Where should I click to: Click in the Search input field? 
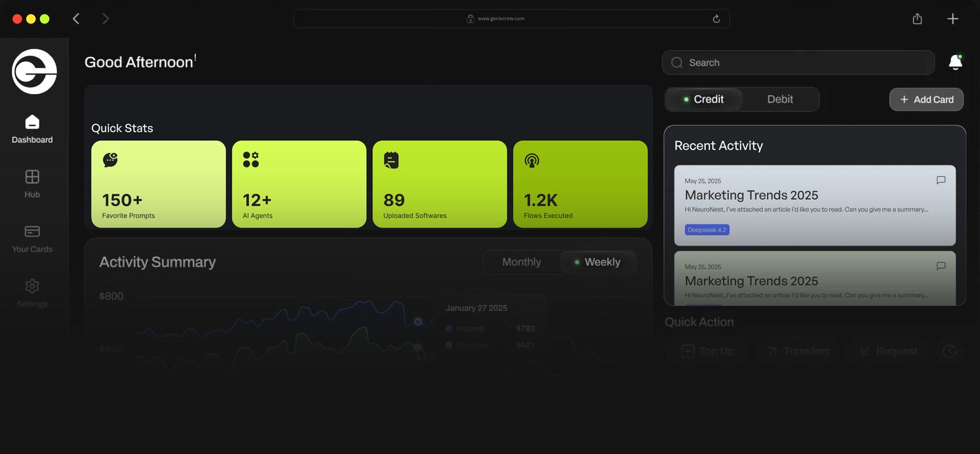point(798,62)
